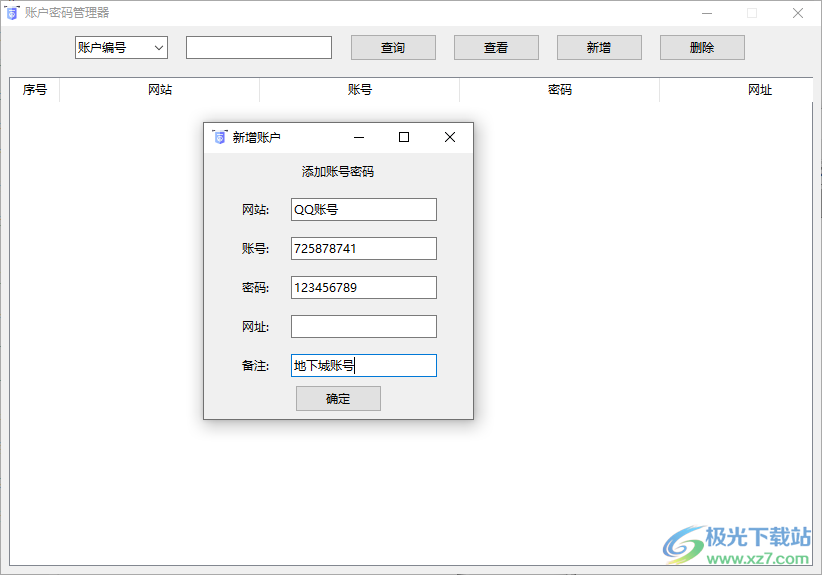Click the main window 账户密码管理器 app icon
822x575 pixels.
pyautogui.click(x=12, y=13)
